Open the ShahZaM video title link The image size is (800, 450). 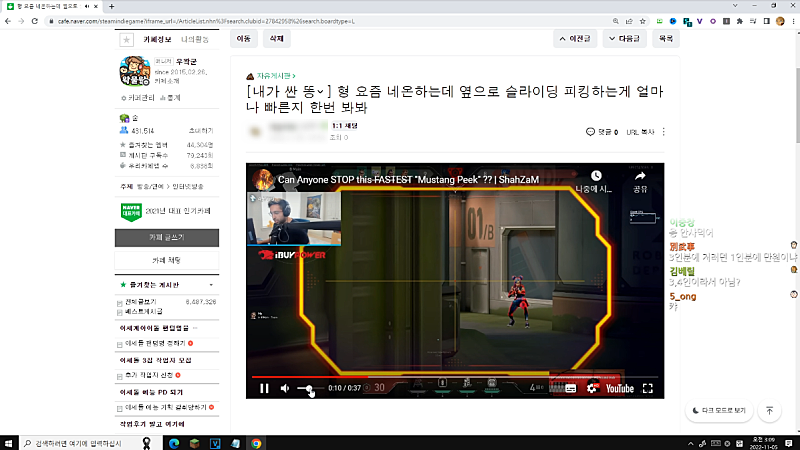[x=408, y=180]
